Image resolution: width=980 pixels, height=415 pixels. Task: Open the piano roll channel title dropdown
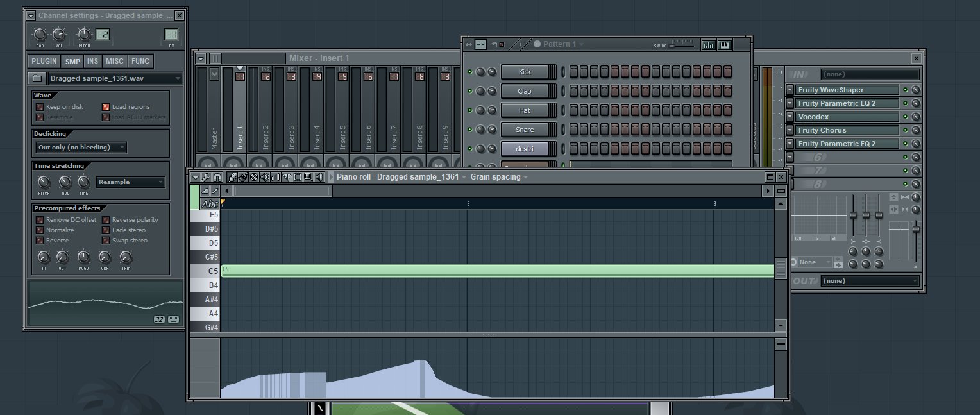pyautogui.click(x=402, y=177)
